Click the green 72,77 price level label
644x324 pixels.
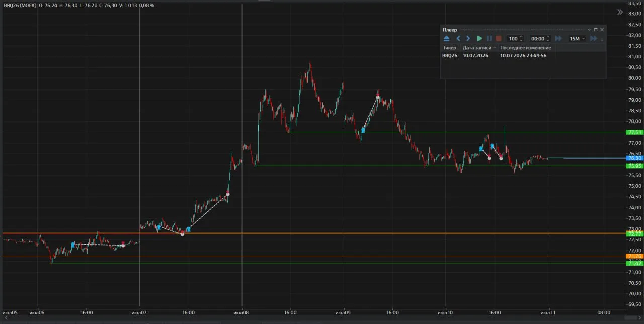pyautogui.click(x=635, y=234)
